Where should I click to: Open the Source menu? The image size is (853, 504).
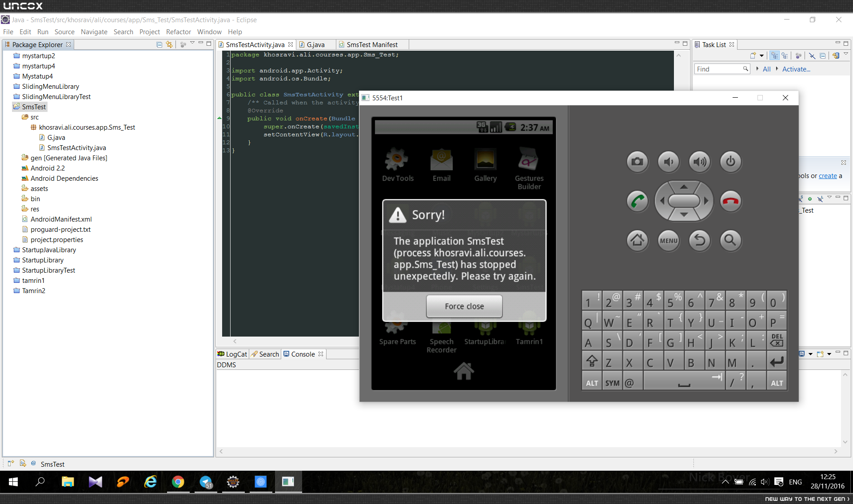point(64,32)
